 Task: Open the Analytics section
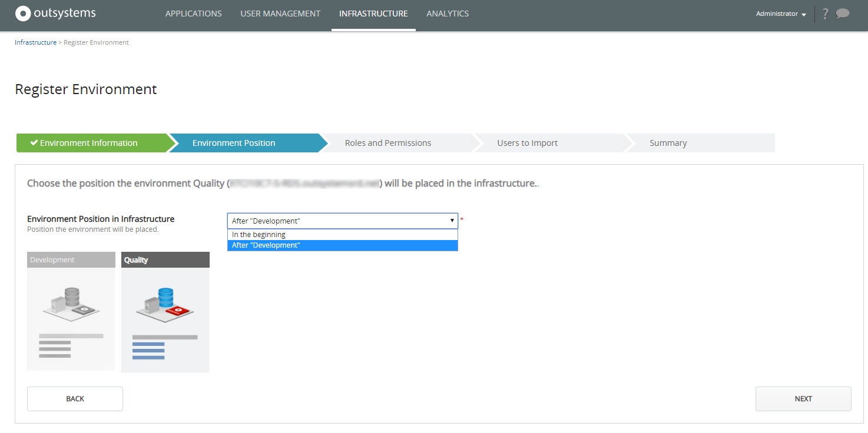tap(448, 13)
